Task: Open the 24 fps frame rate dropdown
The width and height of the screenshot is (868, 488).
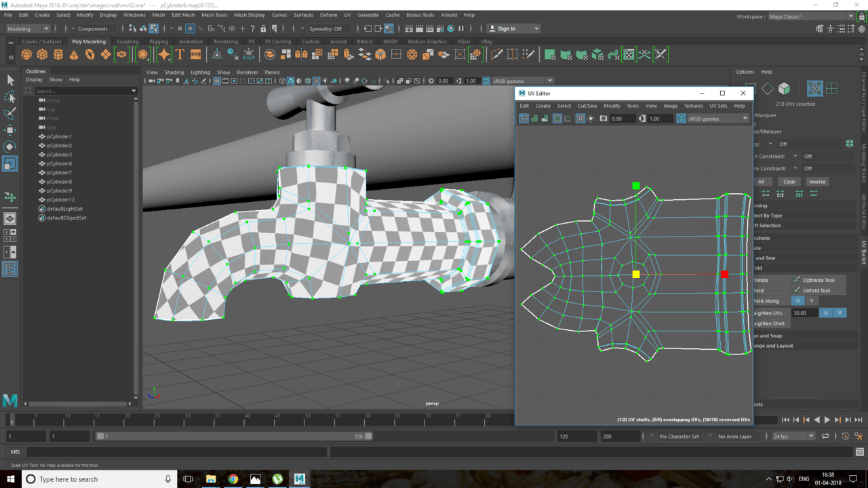Action: coord(793,436)
